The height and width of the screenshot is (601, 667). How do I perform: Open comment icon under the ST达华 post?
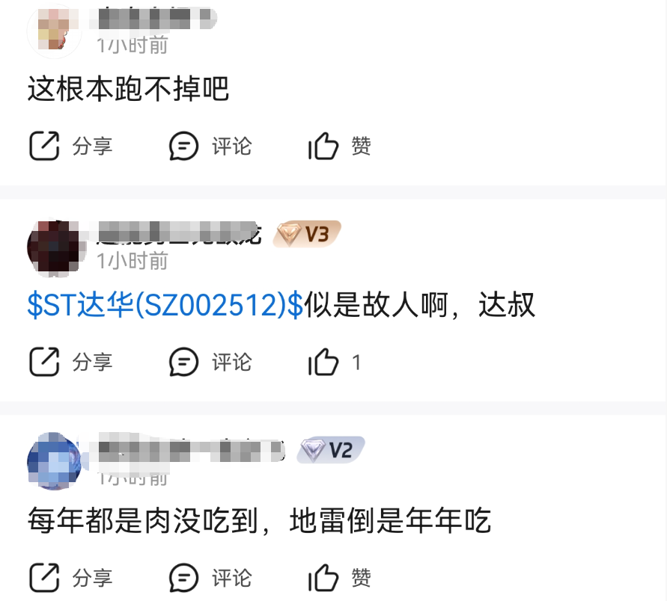[x=184, y=362]
